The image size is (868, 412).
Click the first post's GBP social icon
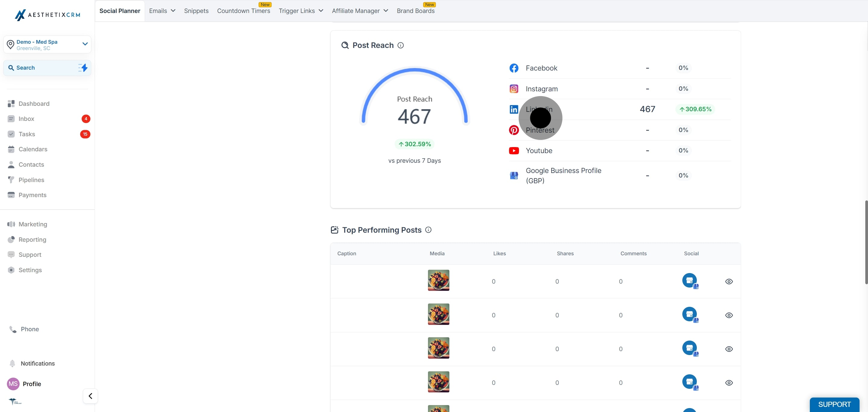(x=690, y=281)
